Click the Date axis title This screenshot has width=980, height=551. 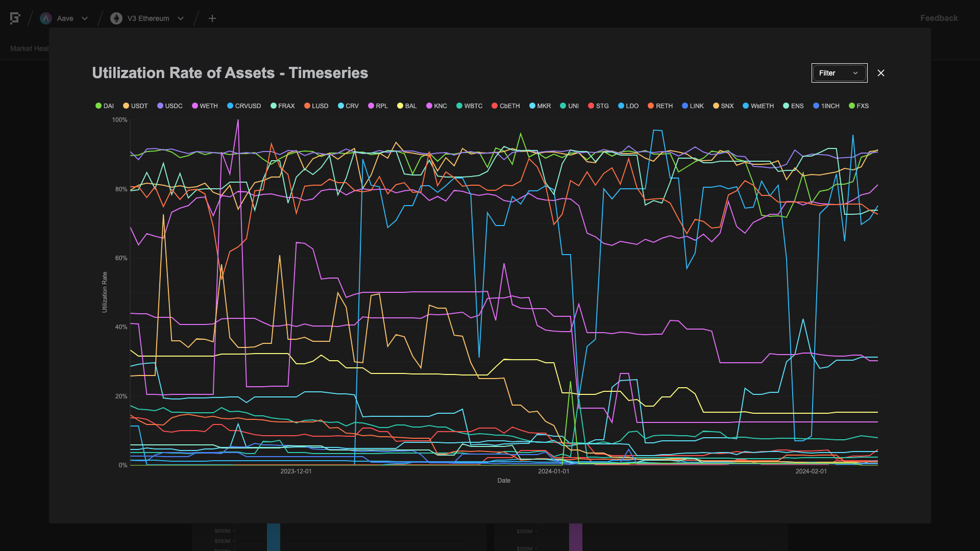(504, 481)
